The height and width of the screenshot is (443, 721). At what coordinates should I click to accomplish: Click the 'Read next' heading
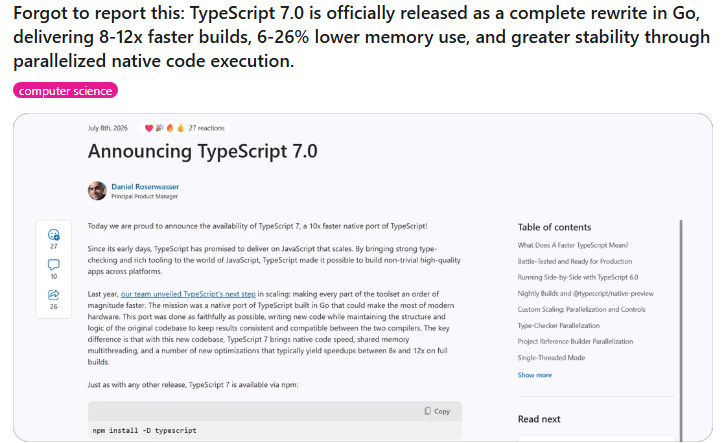[539, 419]
